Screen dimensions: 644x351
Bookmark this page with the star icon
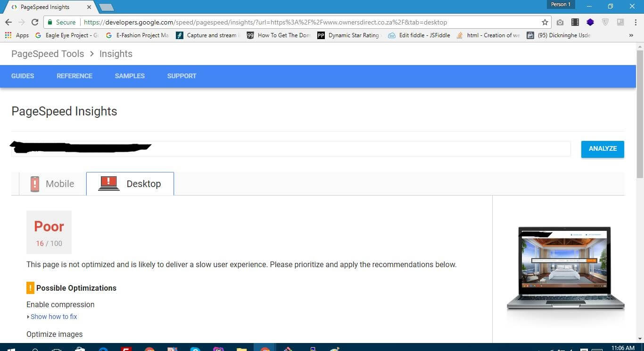pos(545,22)
